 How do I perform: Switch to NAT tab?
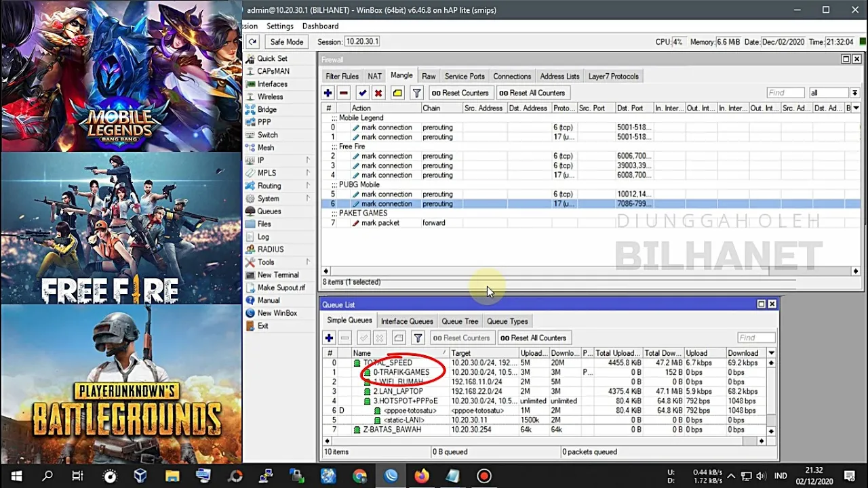tap(374, 76)
